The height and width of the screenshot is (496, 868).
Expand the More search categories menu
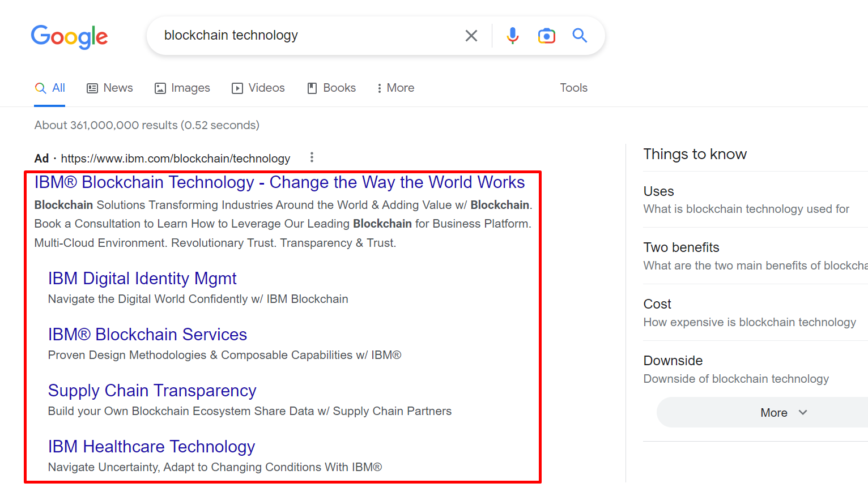pos(395,88)
